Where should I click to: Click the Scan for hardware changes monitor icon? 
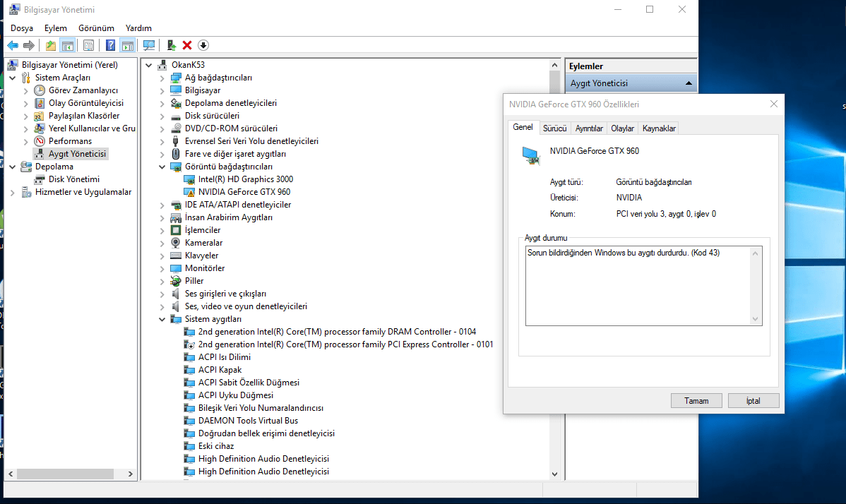tap(149, 45)
